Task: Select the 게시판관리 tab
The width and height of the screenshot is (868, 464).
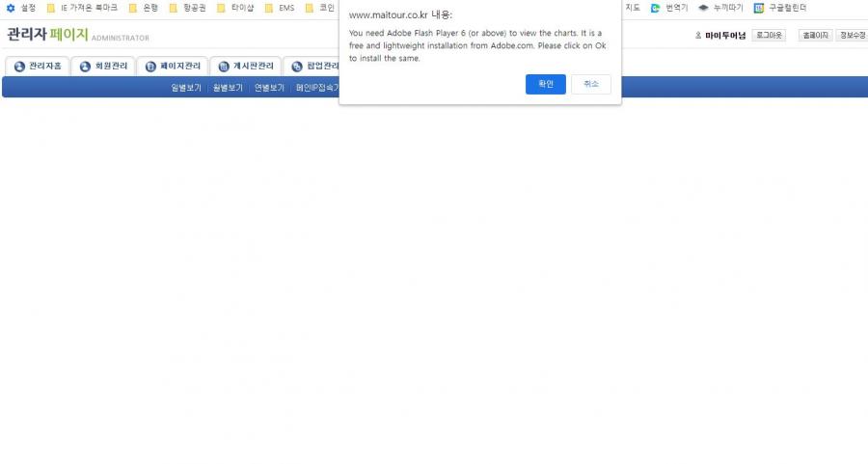Action: pyautogui.click(x=245, y=67)
